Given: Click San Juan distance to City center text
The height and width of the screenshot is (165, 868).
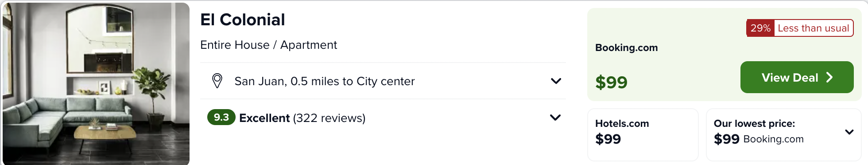Looking at the screenshot, I should (325, 81).
